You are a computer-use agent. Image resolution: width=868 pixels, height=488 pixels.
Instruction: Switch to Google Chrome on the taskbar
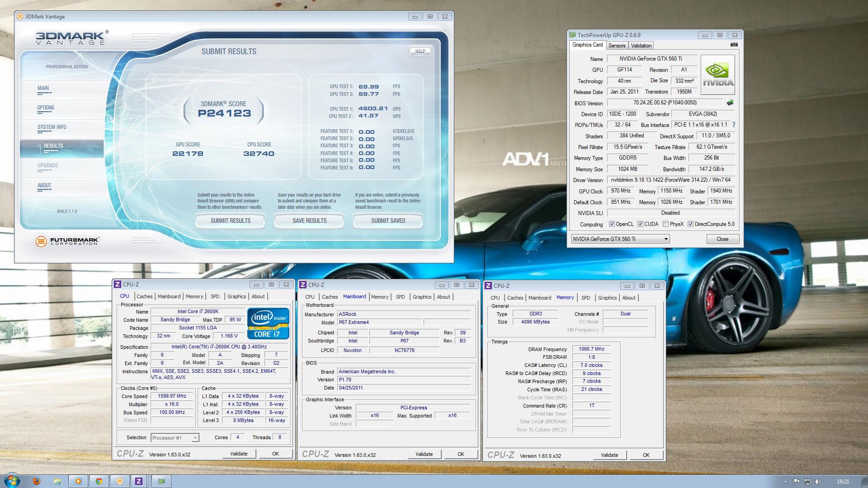(99, 481)
